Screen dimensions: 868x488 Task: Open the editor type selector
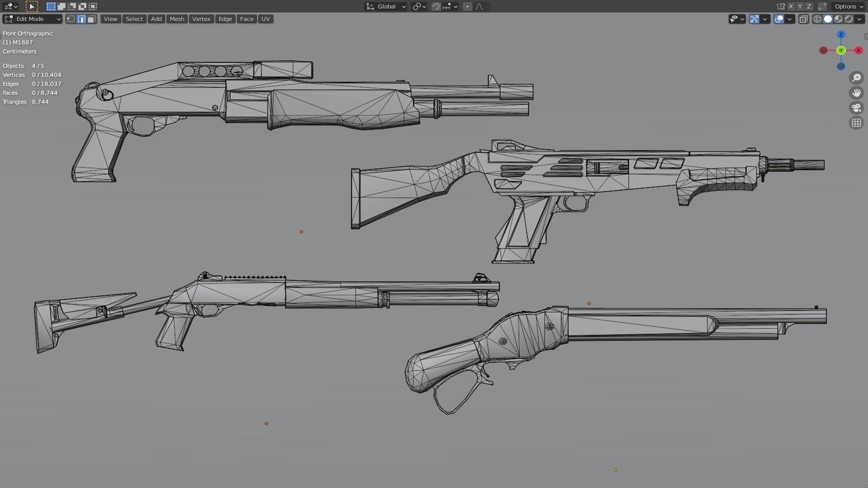pyautogui.click(x=10, y=6)
